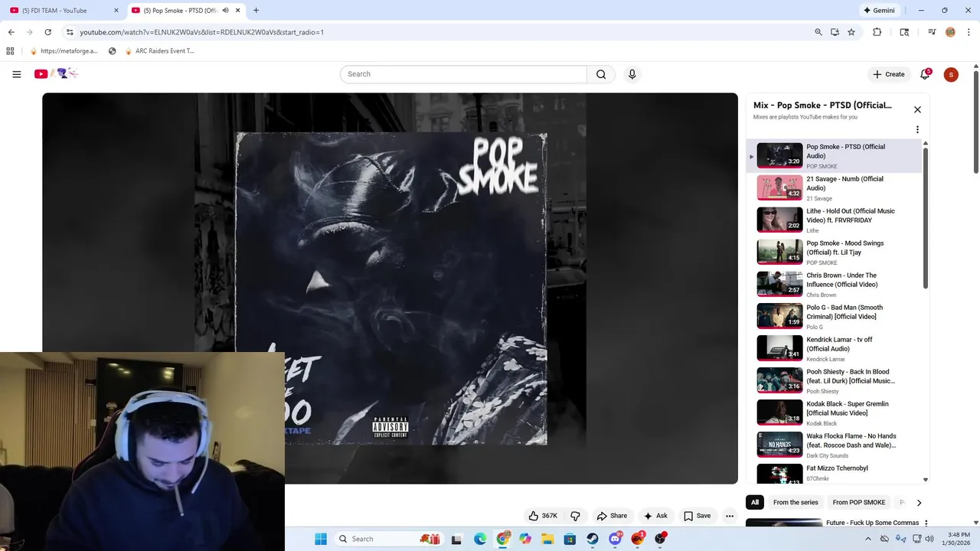Image resolution: width=980 pixels, height=551 pixels.
Task: Mute tab using the speaker icon on tab
Action: pyautogui.click(x=225, y=11)
